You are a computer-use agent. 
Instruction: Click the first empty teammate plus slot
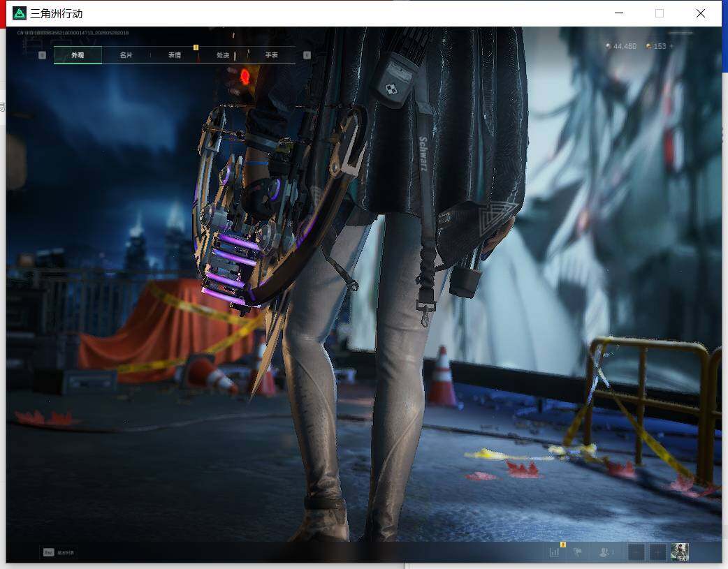click(x=636, y=552)
